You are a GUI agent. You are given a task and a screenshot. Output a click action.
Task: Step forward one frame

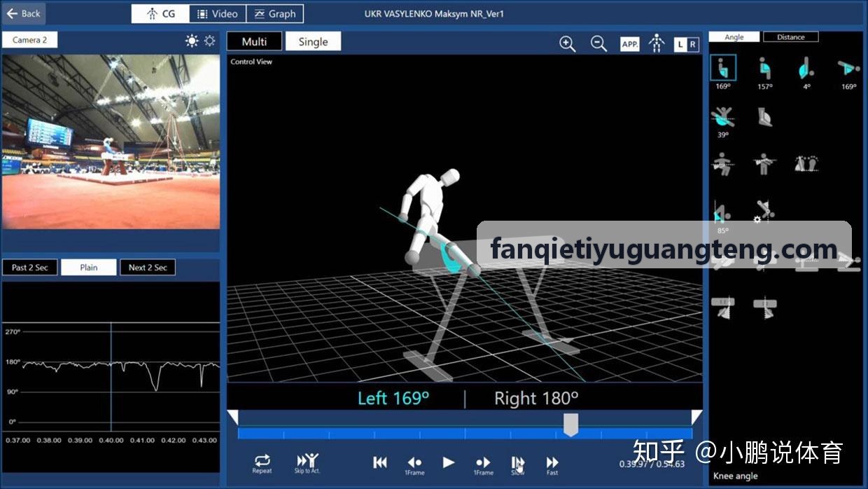point(483,464)
